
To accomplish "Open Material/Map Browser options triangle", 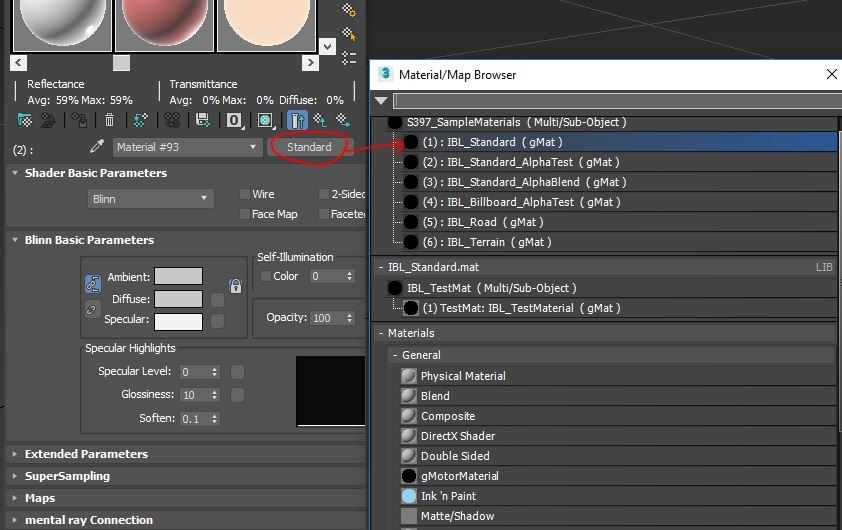I will click(x=381, y=100).
